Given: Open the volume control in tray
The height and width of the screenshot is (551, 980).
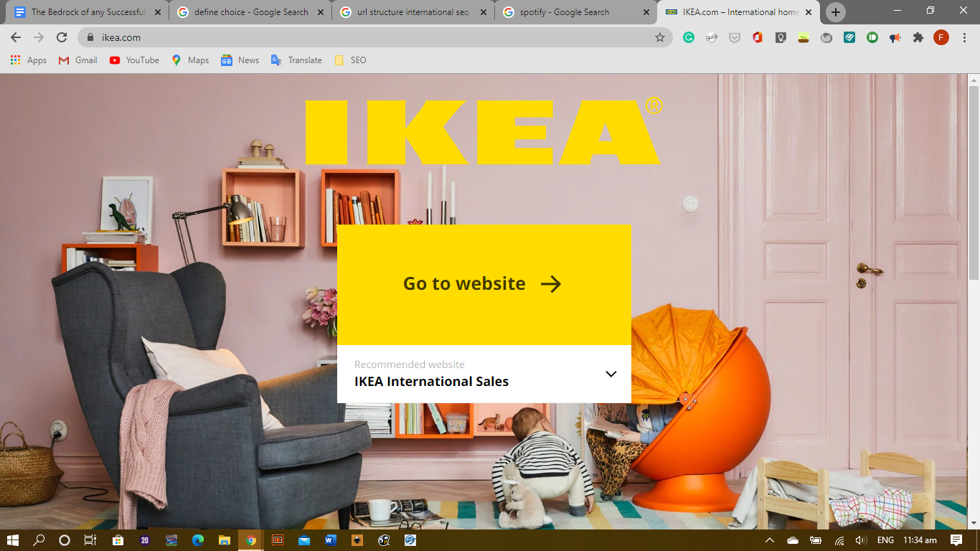Looking at the screenshot, I should point(861,540).
